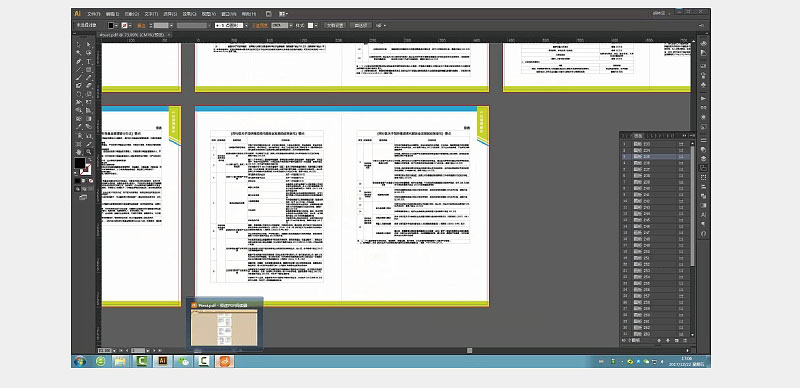The image size is (800, 388).
Task: Select the Direct Selection tool
Action: pos(89,44)
